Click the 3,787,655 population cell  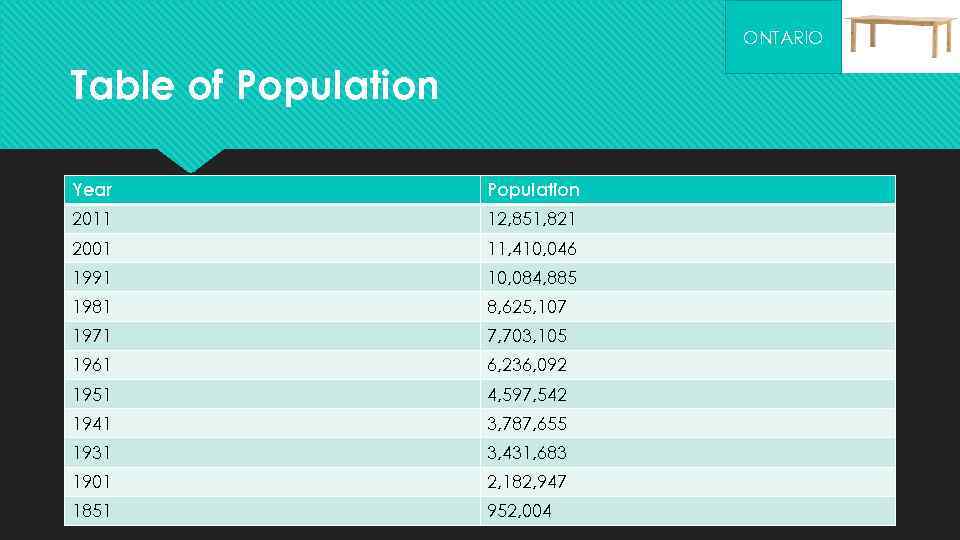click(526, 423)
